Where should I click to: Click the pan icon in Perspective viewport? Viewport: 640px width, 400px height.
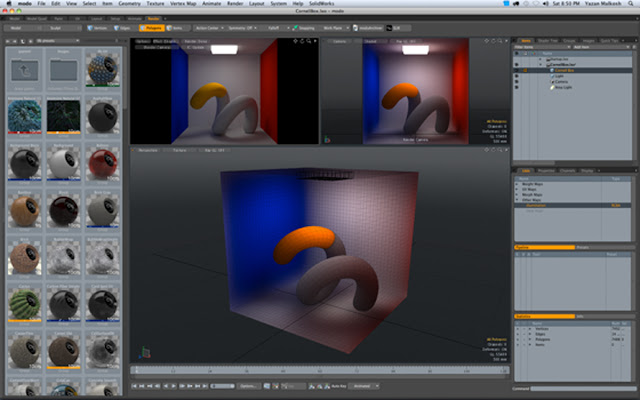(487, 150)
